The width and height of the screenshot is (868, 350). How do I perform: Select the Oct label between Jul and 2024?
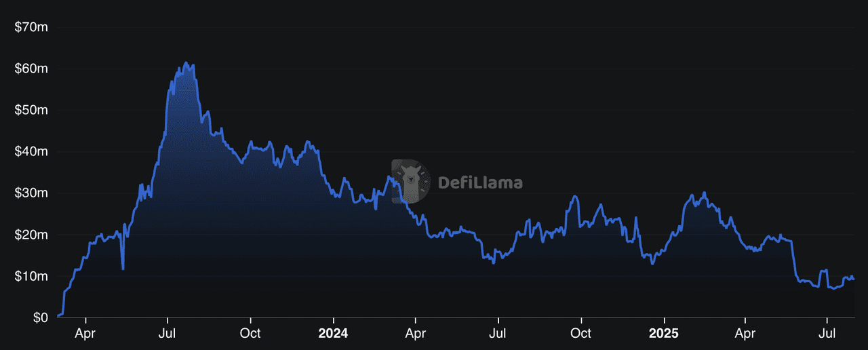(250, 334)
